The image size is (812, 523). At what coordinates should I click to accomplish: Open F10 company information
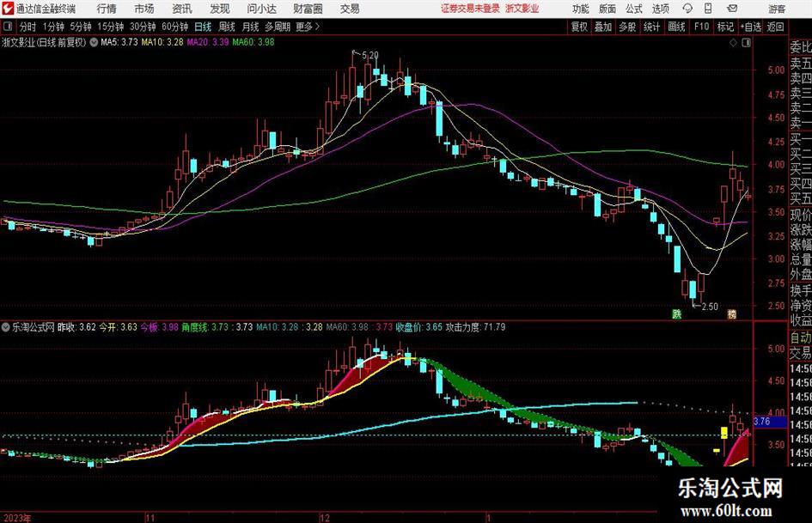(x=701, y=27)
